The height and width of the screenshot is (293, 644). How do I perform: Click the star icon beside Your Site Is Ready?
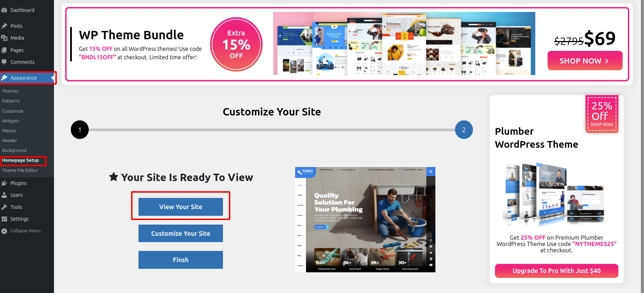(x=114, y=177)
